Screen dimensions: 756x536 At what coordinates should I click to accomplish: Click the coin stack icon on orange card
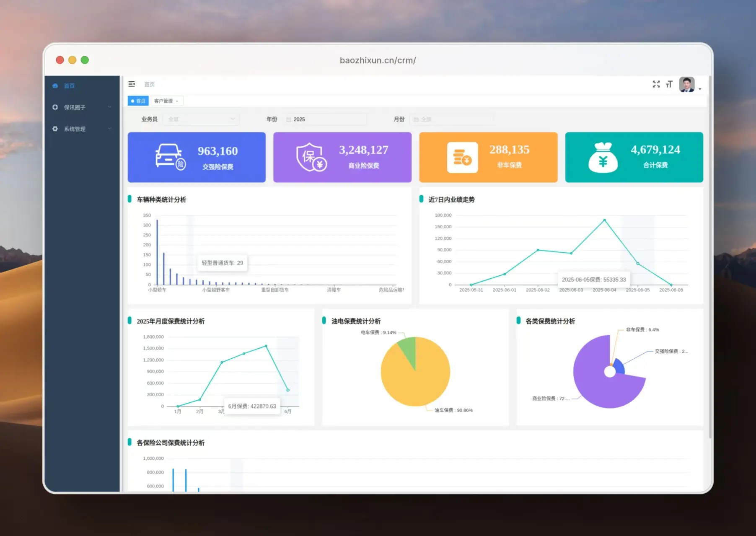[x=462, y=158]
